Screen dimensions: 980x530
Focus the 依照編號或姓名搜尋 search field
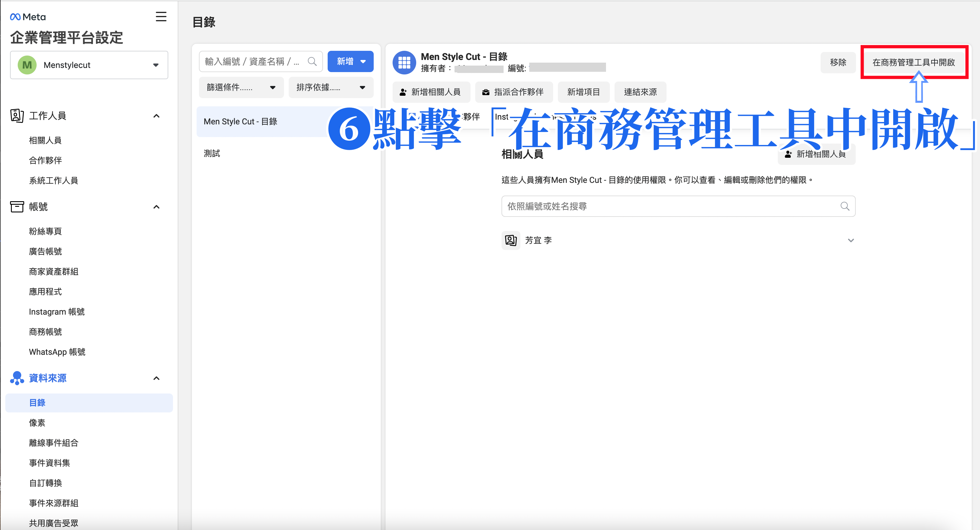[x=678, y=207]
